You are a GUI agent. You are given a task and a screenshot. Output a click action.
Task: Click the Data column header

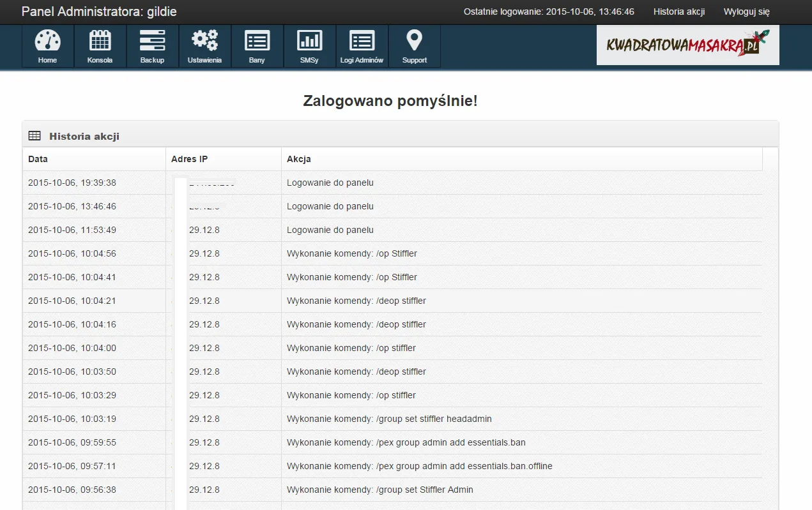(95, 159)
